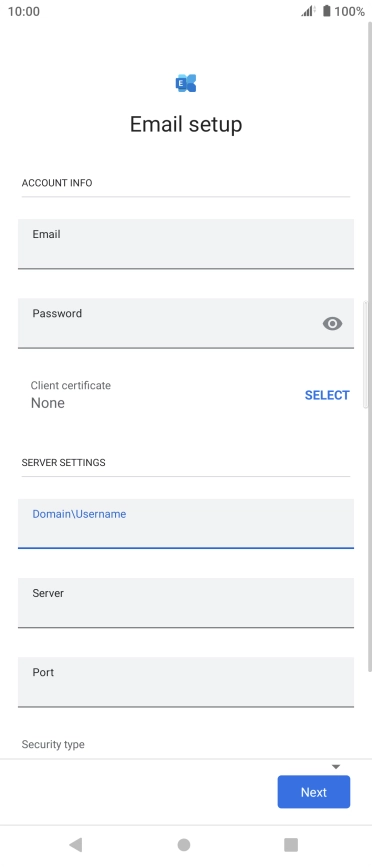372x868 pixels.
Task: Tap the Exchange app logo icon
Action: [186, 83]
